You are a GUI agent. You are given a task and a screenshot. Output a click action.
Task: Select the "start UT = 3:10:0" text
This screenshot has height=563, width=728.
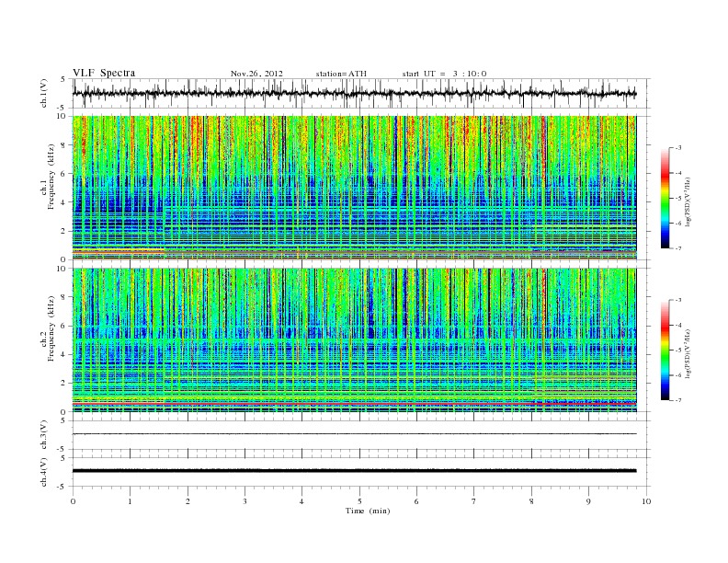click(444, 74)
